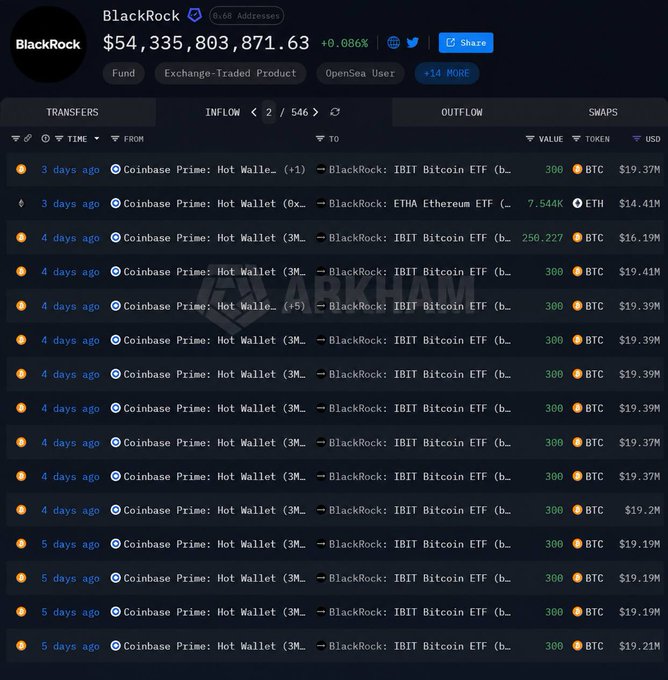Click the $14.41M USD amount
668x680 pixels.
tap(639, 203)
